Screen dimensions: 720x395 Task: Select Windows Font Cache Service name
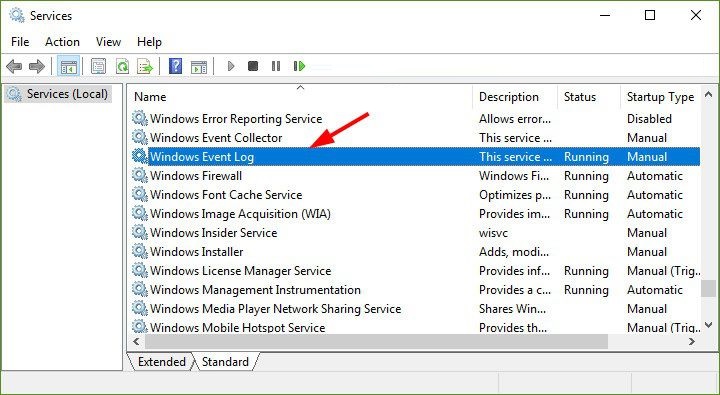226,195
